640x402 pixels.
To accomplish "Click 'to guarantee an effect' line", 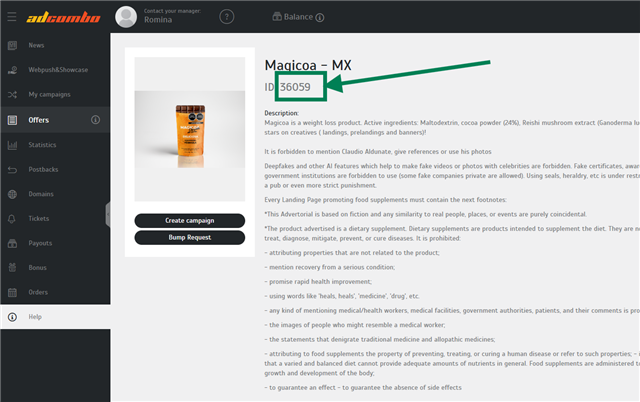I will pos(363,387).
